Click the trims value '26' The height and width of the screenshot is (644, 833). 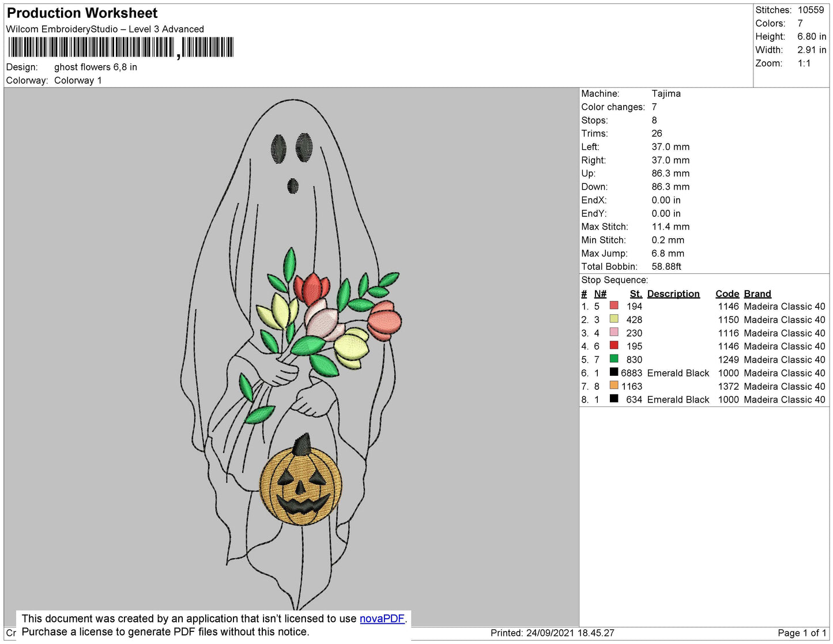click(x=657, y=133)
